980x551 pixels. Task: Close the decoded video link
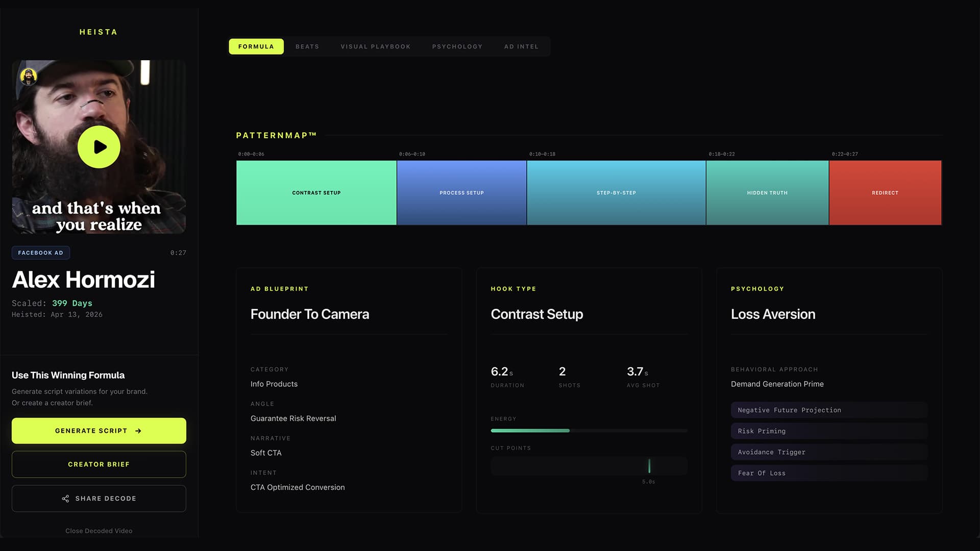tap(99, 531)
